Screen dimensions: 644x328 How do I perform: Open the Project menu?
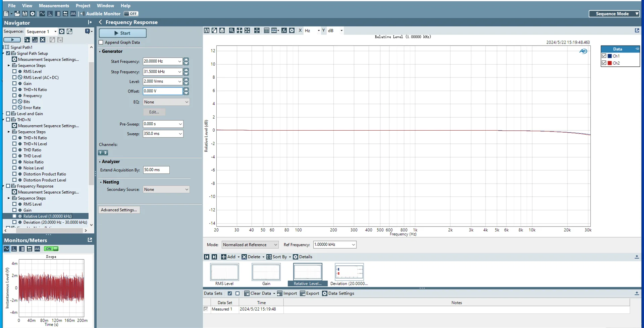83,6
